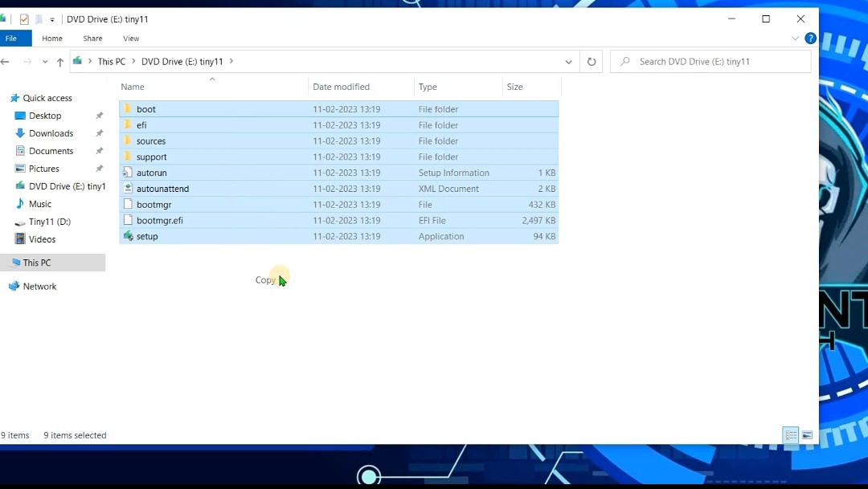Unpin Desktop using its pin icon

pyautogui.click(x=99, y=116)
